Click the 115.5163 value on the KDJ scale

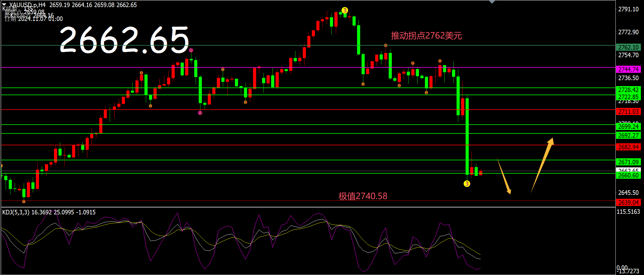coord(628,212)
